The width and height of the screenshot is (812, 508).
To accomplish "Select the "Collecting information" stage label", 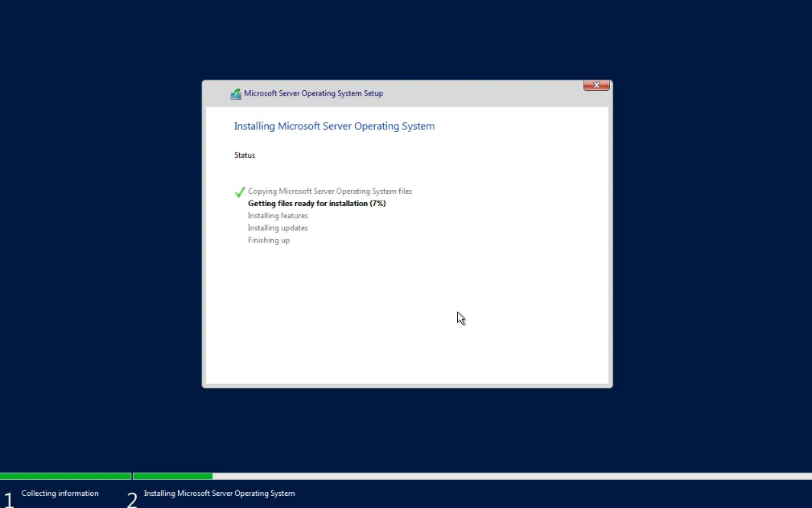I will tap(60, 493).
